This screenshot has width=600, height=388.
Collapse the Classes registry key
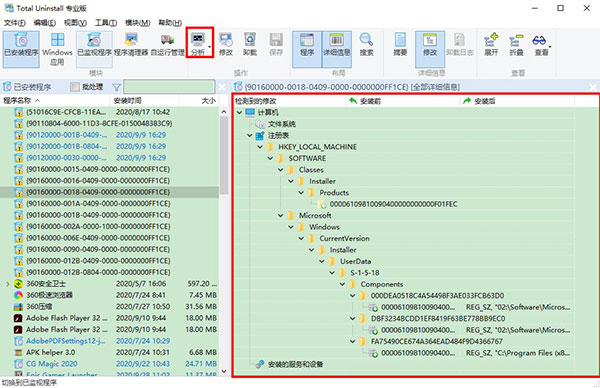click(x=281, y=170)
